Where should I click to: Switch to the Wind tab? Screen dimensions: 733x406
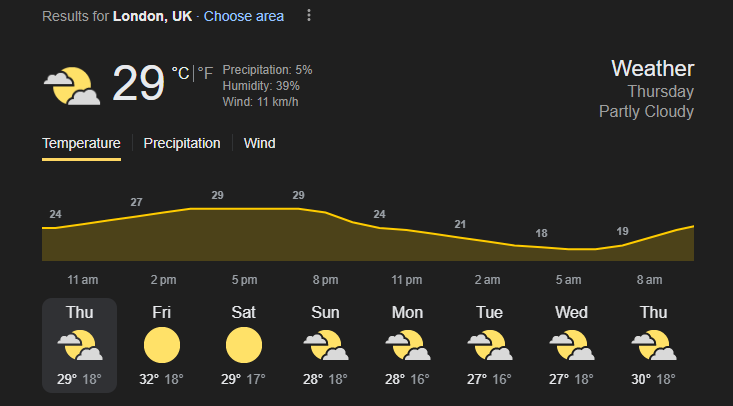tap(259, 143)
